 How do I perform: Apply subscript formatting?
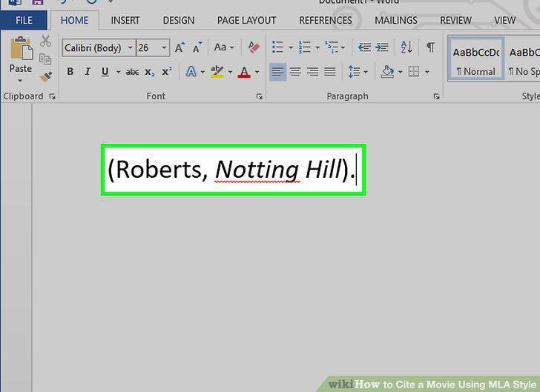pyautogui.click(x=150, y=72)
